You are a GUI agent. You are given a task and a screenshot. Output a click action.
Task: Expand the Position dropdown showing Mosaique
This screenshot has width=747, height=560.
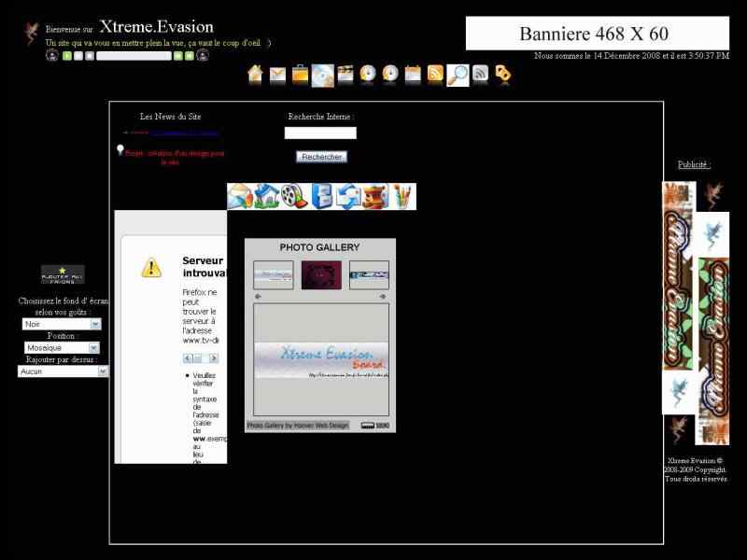(x=62, y=348)
